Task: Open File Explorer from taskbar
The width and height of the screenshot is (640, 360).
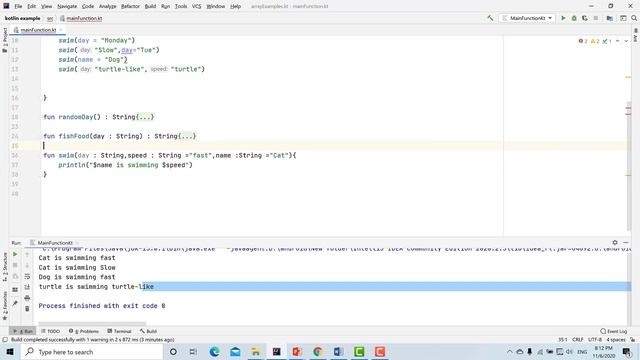Action: pyautogui.click(x=256, y=352)
